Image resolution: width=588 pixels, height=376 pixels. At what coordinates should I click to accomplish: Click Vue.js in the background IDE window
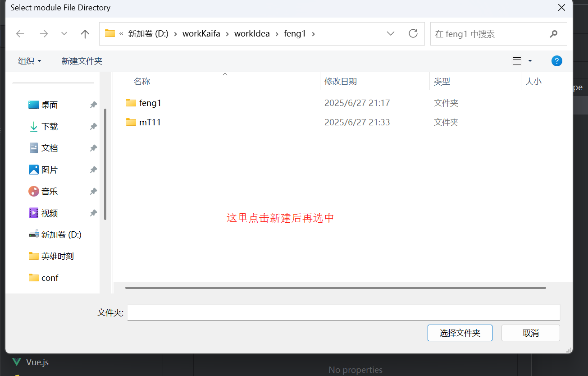[37, 362]
